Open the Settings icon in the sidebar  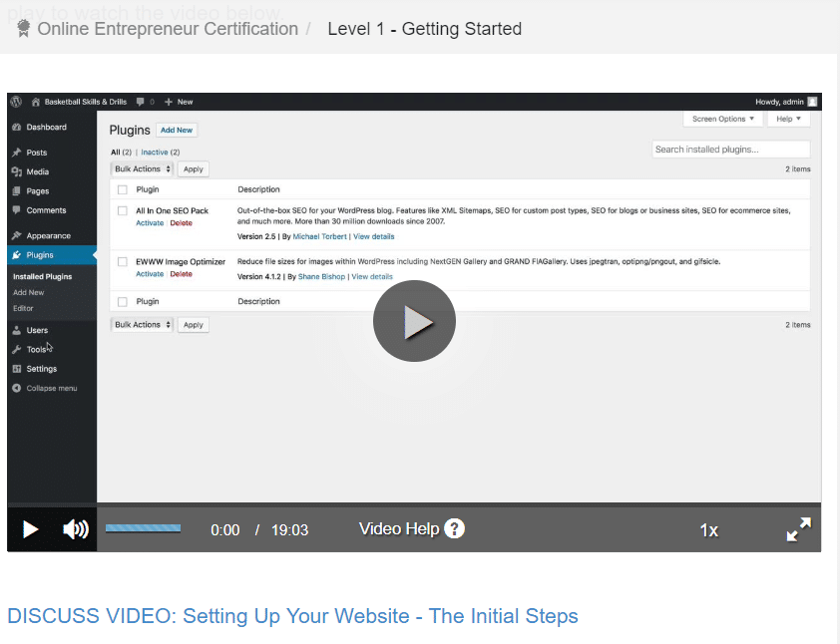[x=17, y=369]
